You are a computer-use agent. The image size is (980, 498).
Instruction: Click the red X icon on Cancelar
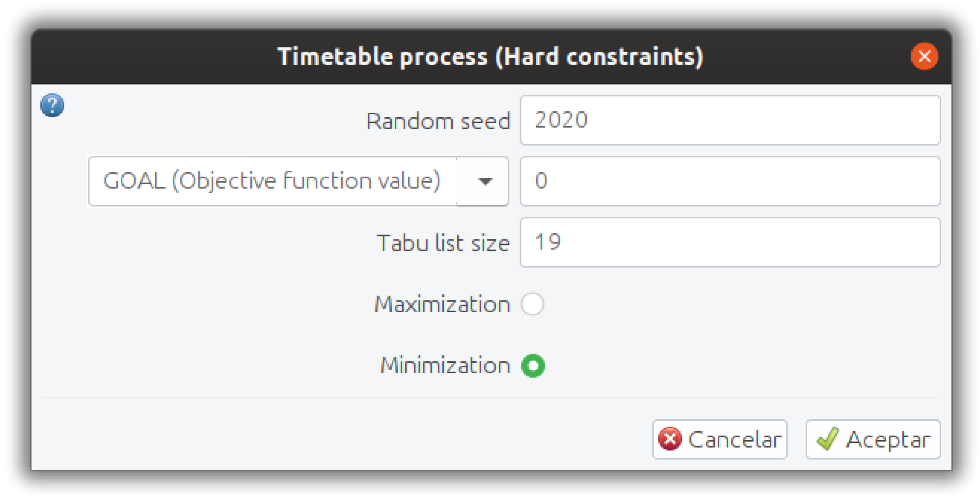click(669, 439)
